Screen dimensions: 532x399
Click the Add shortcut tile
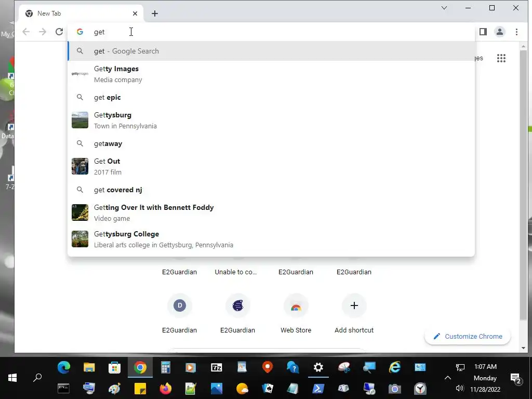(x=354, y=313)
